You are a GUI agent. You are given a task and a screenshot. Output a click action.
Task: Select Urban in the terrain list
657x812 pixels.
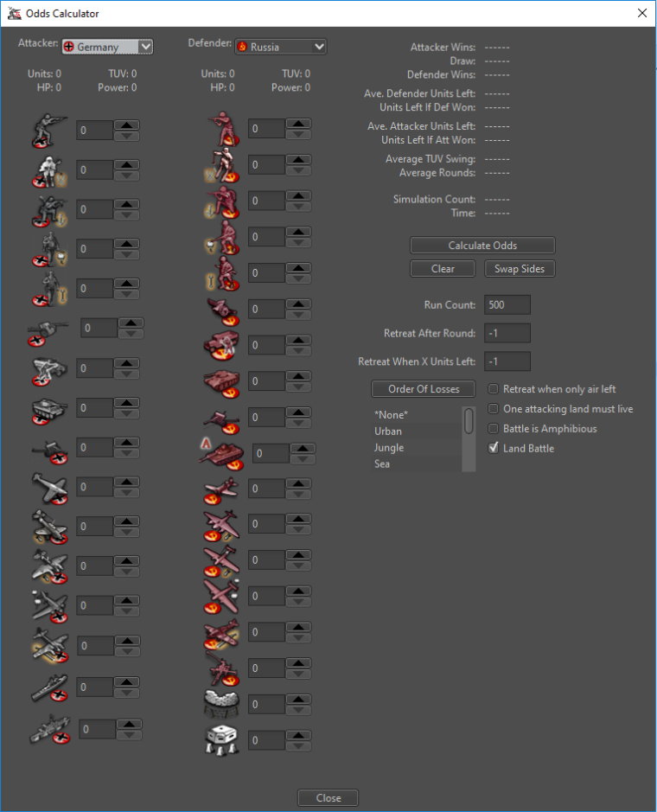(x=388, y=431)
